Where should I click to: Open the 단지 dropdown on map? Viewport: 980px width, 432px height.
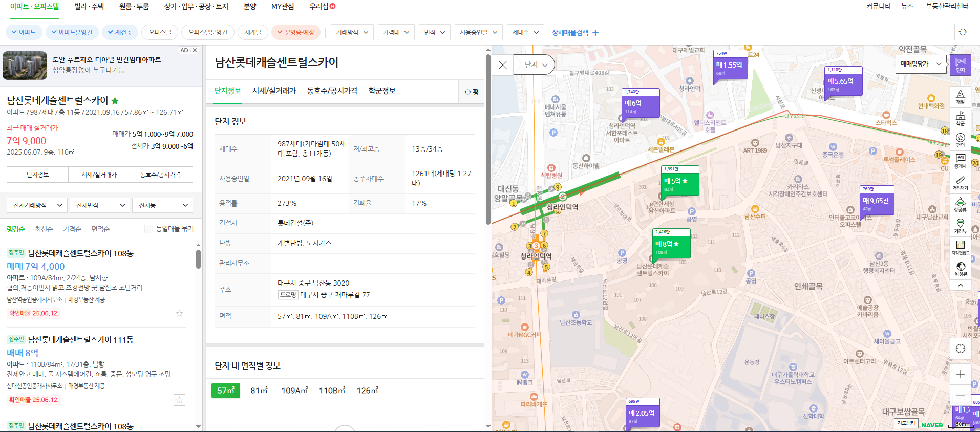536,64
